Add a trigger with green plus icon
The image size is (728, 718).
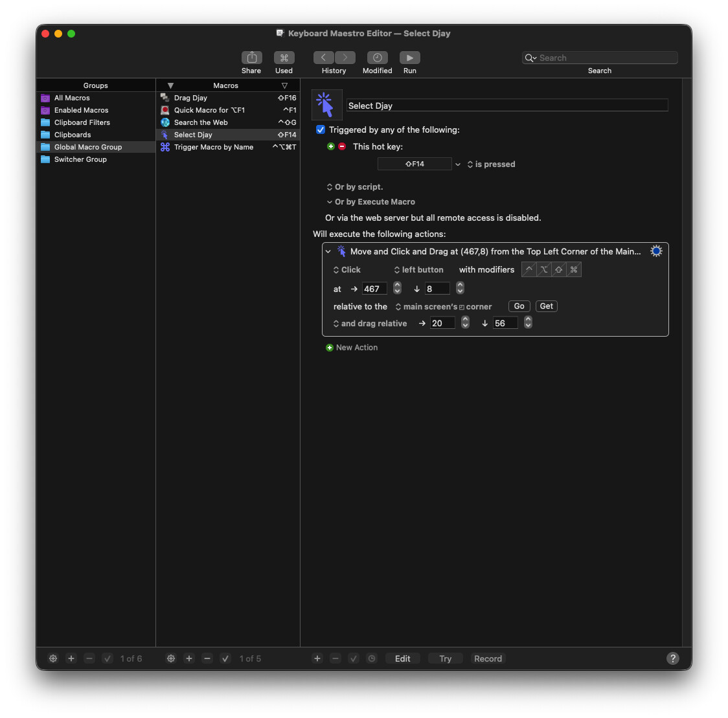(331, 147)
